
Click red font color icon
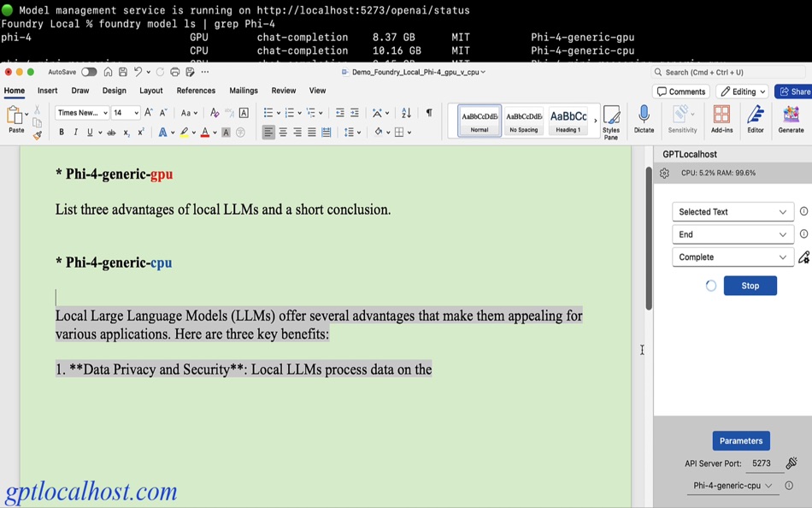point(205,133)
